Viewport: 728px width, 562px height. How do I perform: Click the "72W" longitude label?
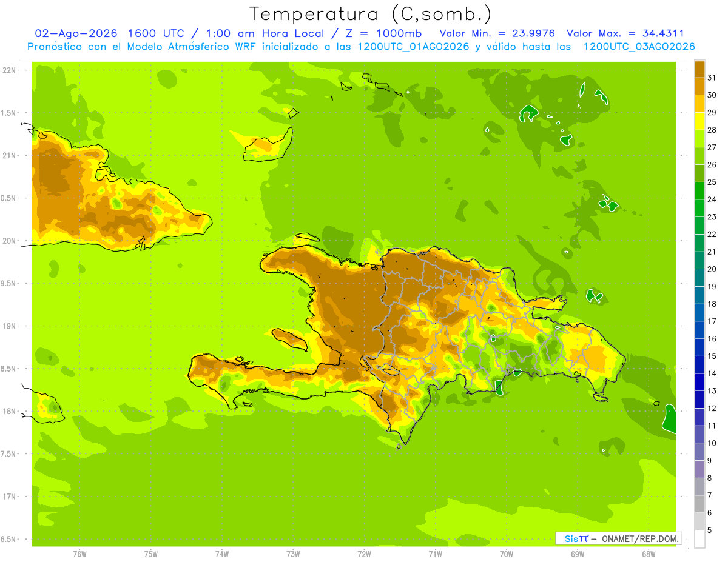tap(364, 554)
